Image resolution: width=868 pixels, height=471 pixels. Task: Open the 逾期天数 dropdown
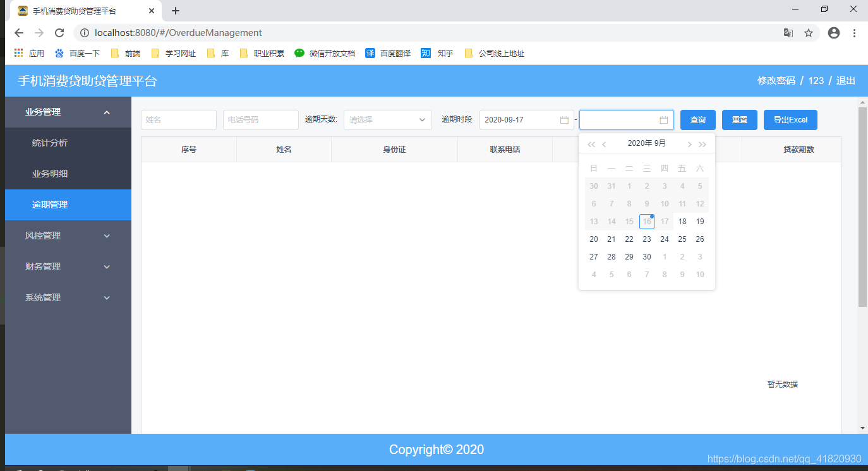pyautogui.click(x=388, y=120)
